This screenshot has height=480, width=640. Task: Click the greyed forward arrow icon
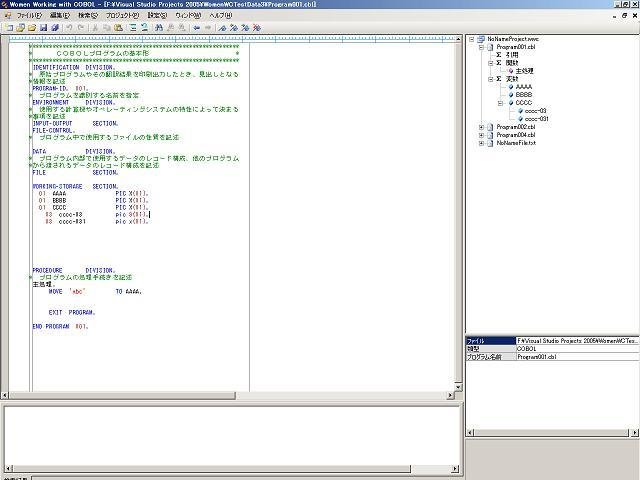[208, 28]
